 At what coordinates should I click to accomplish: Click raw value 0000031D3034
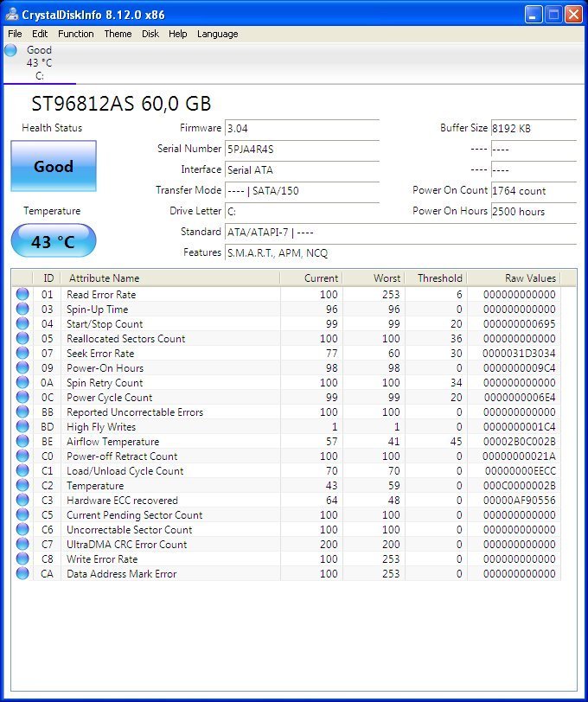coord(519,354)
